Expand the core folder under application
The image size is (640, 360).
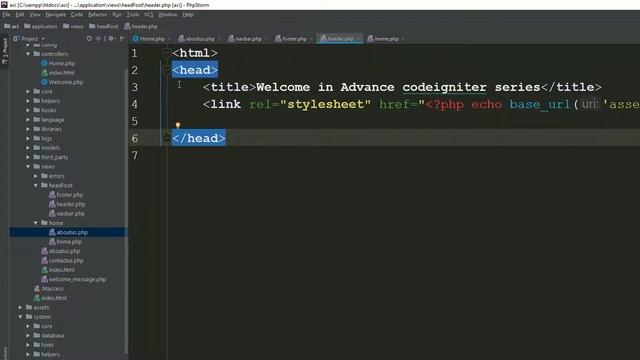pos(28,91)
